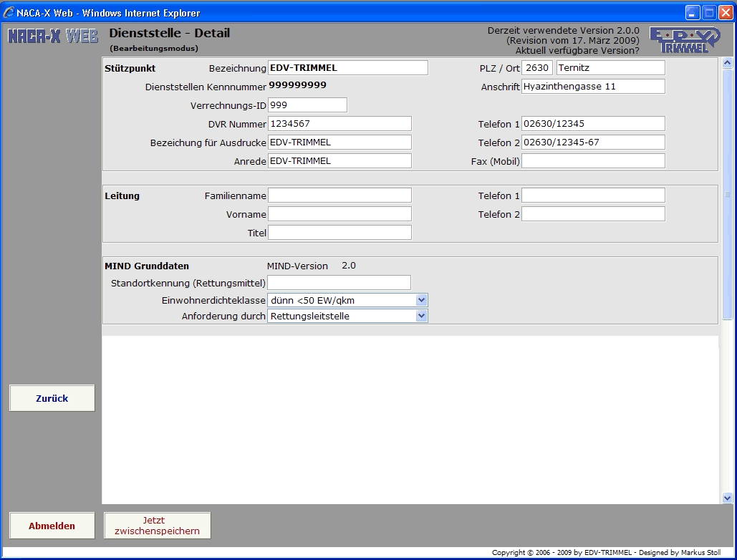Click the Internet Explorer icon in title bar
737x560 pixels.
(x=9, y=13)
